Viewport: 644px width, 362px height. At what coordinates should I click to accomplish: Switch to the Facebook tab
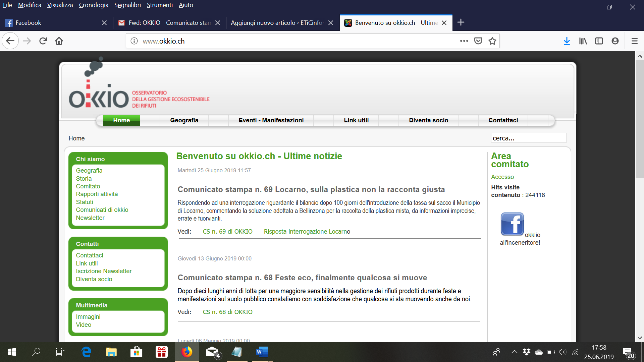click(50, 22)
